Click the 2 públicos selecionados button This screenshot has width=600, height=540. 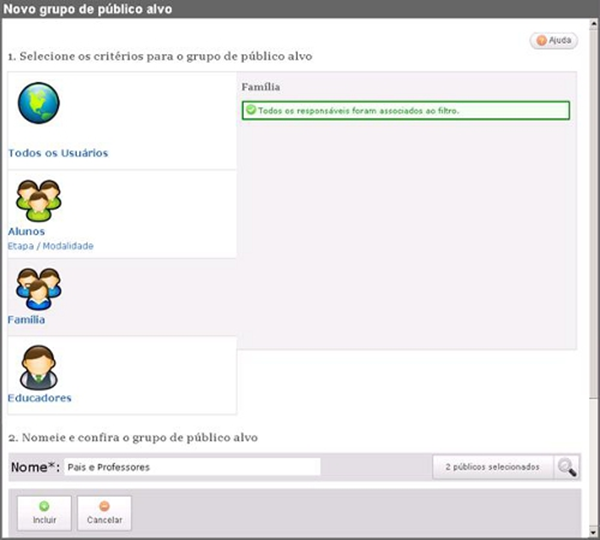pos(493,467)
